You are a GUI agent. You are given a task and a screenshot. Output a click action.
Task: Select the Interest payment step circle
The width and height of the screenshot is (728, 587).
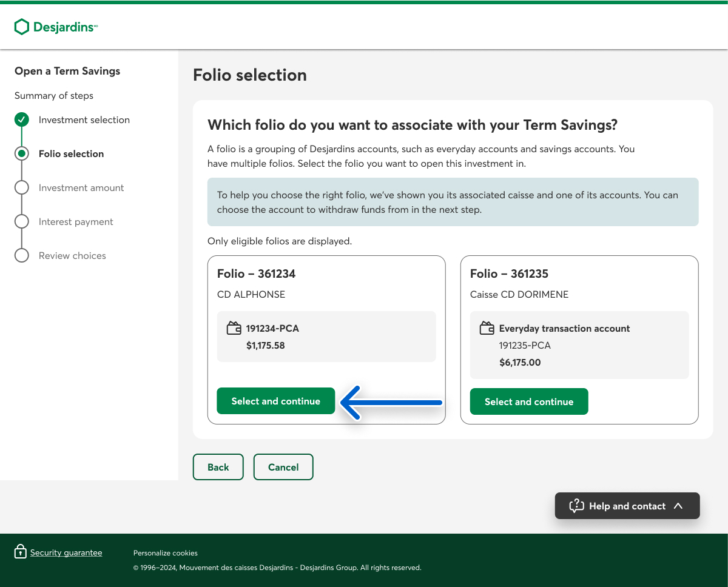[x=22, y=222]
